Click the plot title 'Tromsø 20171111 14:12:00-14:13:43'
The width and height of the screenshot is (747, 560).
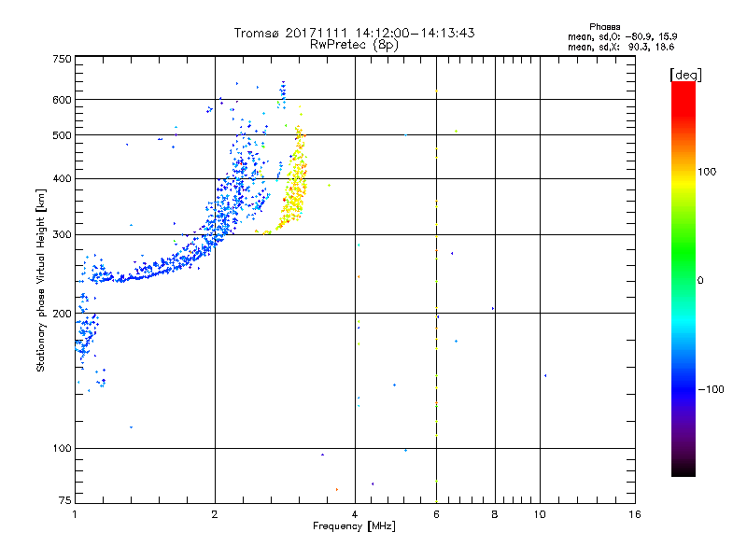[x=354, y=33]
